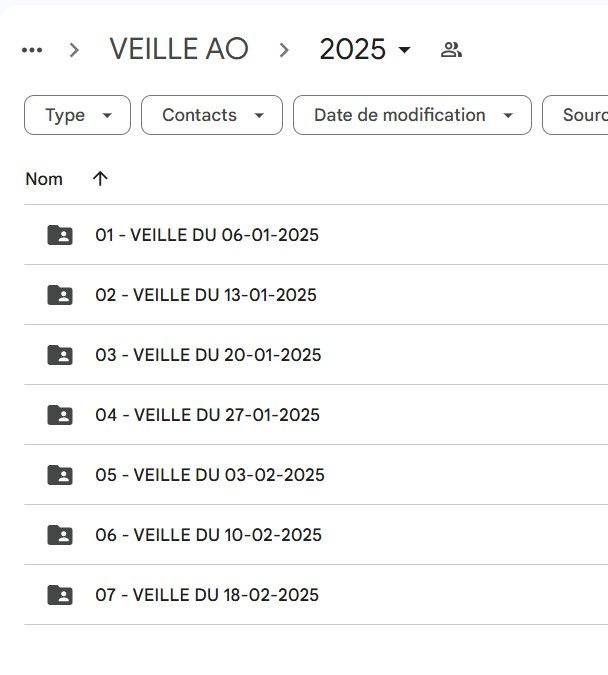Screen dimensions: 608x675
Task: Click the Nom column header
Action: point(44,179)
